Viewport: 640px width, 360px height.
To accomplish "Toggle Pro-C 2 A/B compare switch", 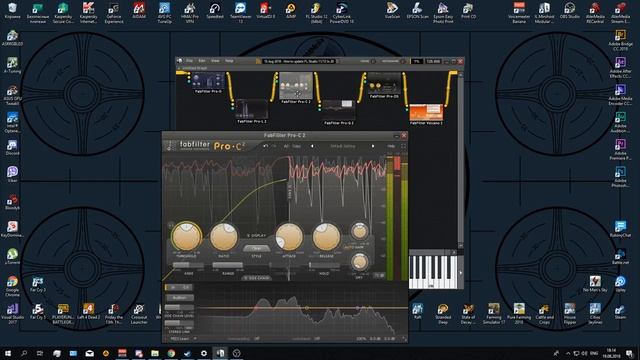I will (287, 146).
